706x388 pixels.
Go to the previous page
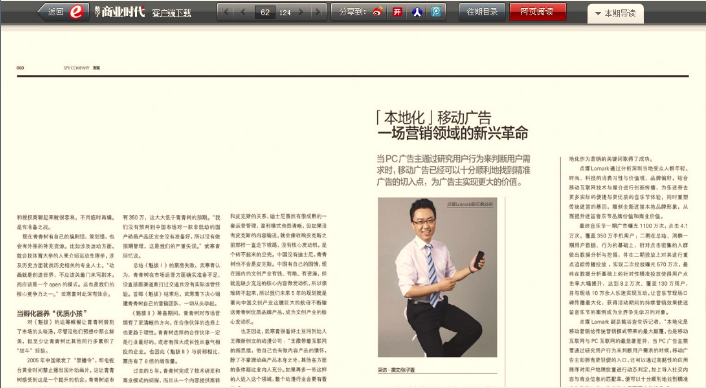(x=243, y=12)
